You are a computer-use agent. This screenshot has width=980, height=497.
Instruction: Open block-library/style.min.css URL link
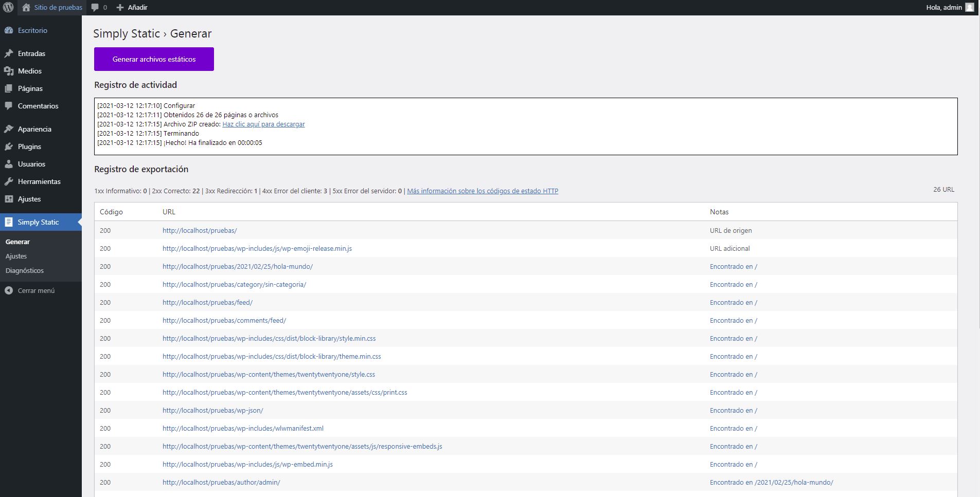click(269, 338)
